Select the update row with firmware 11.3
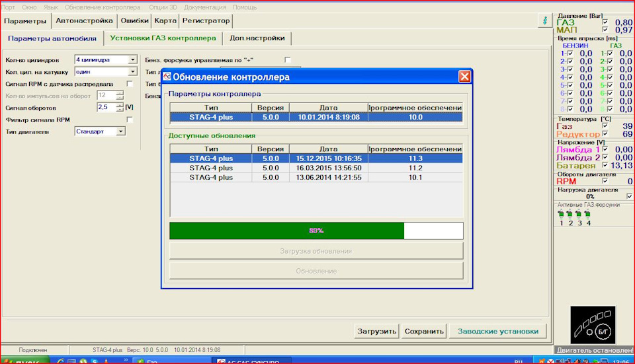The width and height of the screenshot is (635, 364). pyautogui.click(x=316, y=158)
